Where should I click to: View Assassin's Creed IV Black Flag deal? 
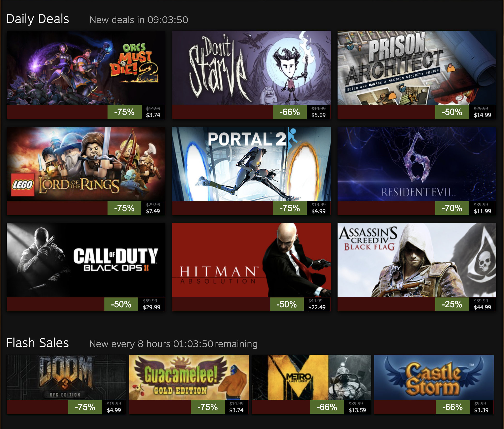tap(417, 260)
